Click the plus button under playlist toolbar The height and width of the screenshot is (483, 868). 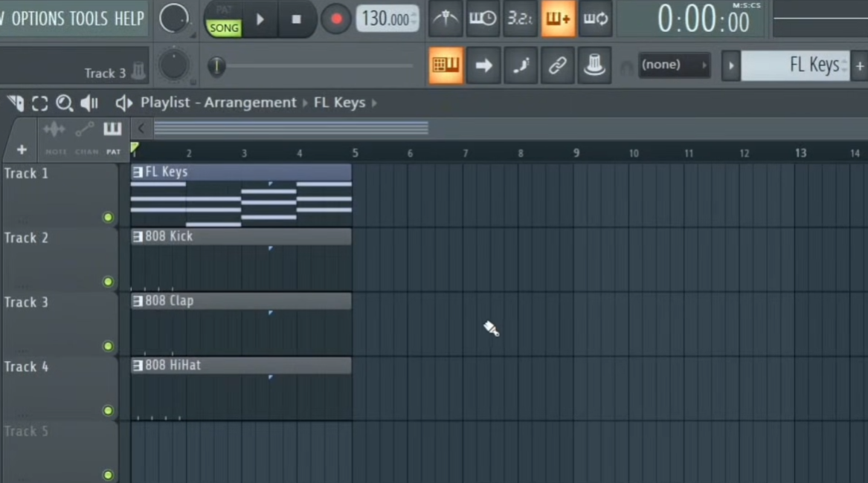22,149
